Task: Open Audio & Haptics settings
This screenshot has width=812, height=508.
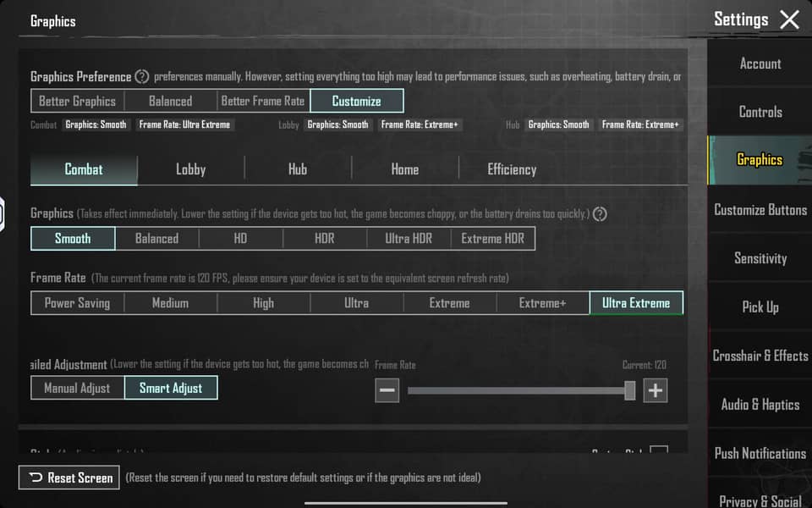Action: tap(760, 405)
